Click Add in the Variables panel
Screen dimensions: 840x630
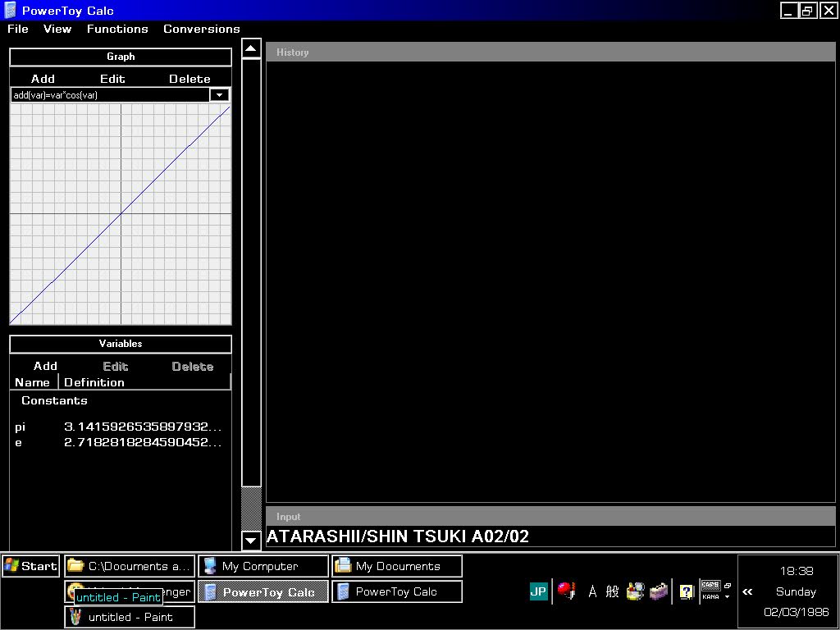[45, 366]
